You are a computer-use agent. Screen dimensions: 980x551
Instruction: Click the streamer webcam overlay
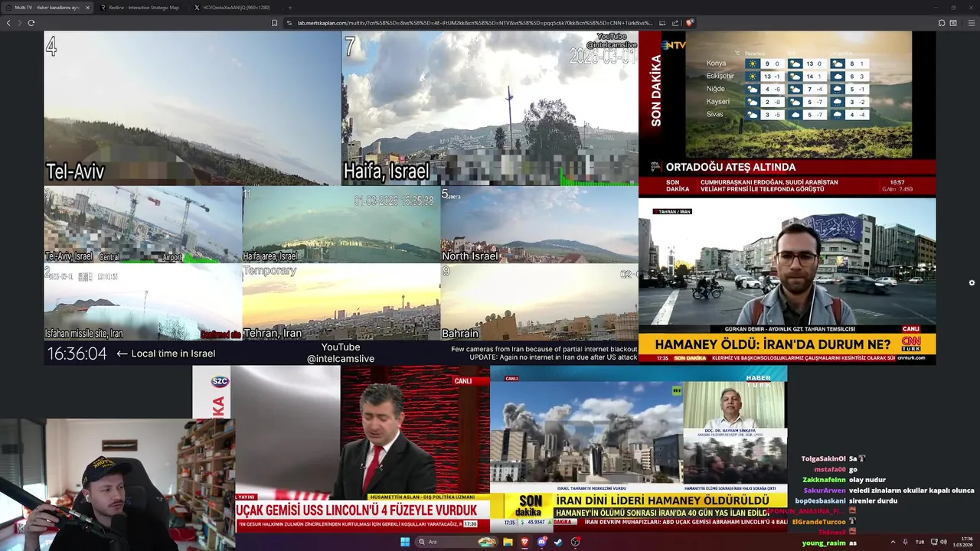117,484
